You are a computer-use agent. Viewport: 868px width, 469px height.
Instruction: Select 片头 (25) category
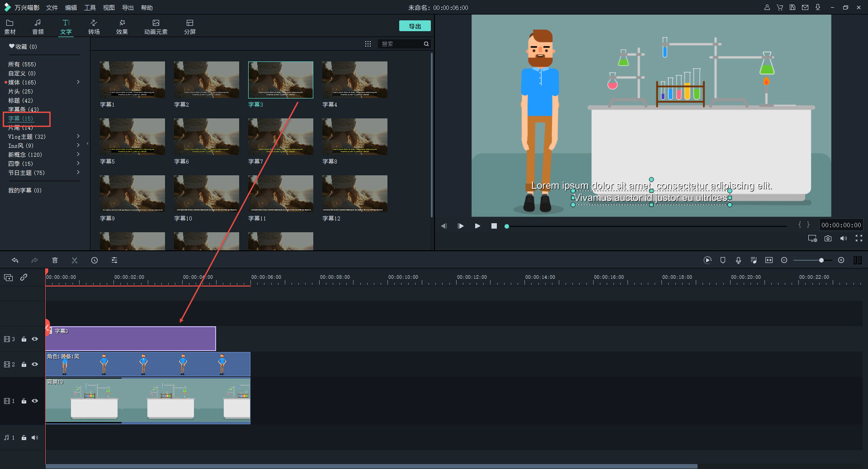tap(20, 91)
